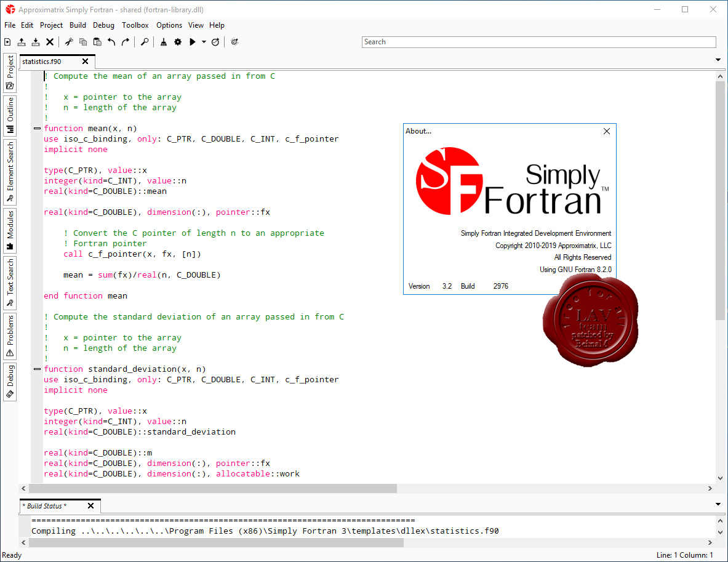Image resolution: width=728 pixels, height=562 pixels.
Task: Click the Undo arrow icon
Action: (x=111, y=42)
